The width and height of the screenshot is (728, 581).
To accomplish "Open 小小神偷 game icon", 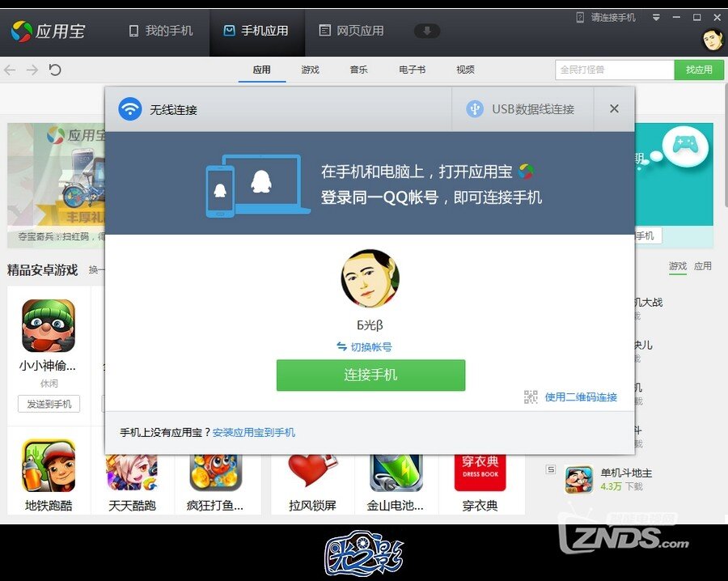I will [x=49, y=325].
